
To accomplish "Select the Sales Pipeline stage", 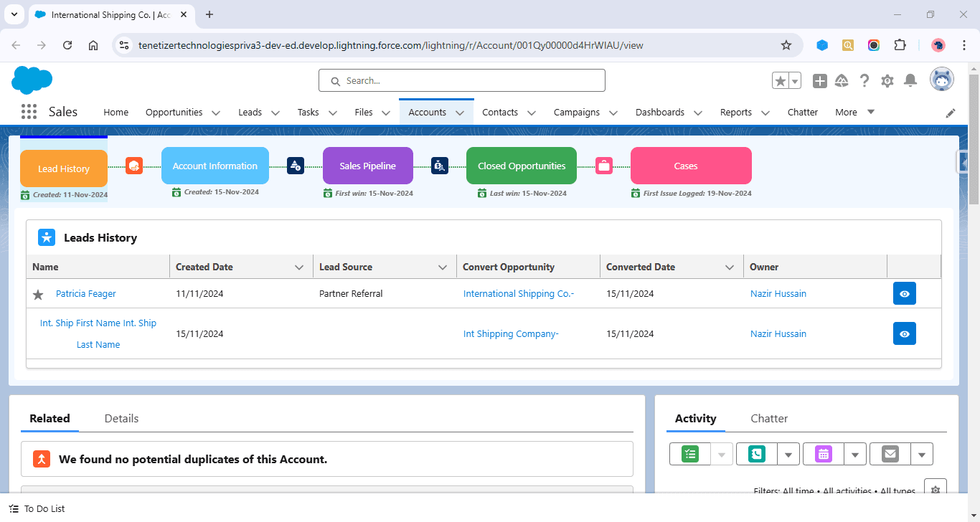I will click(x=368, y=166).
